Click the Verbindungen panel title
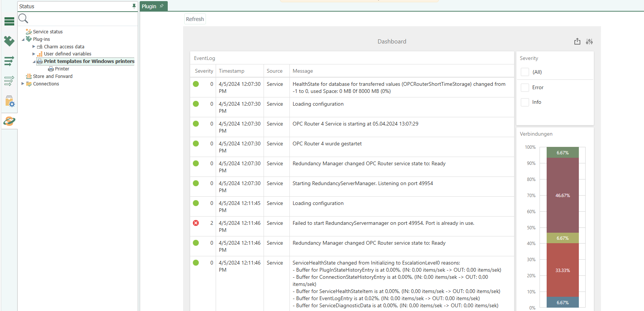The image size is (644, 311). pos(536,134)
